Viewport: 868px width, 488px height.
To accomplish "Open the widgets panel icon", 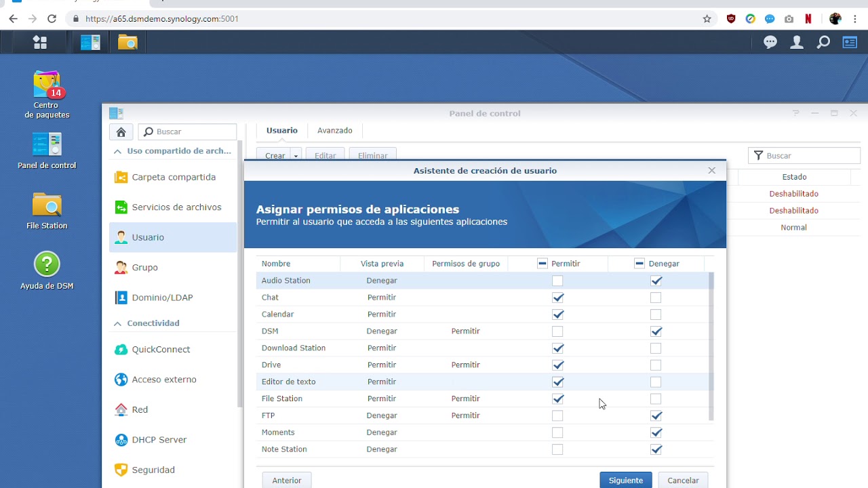I will coord(850,42).
